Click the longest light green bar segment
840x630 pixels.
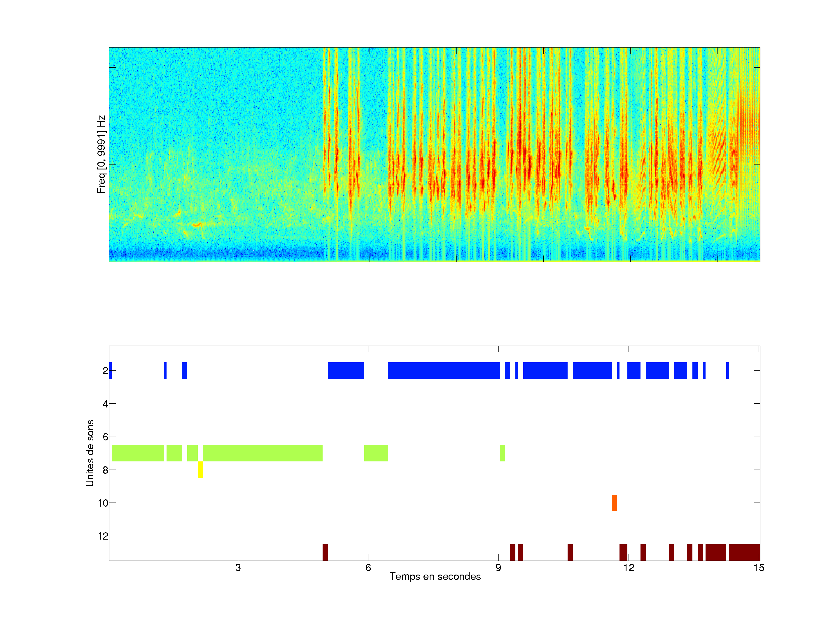click(x=262, y=453)
